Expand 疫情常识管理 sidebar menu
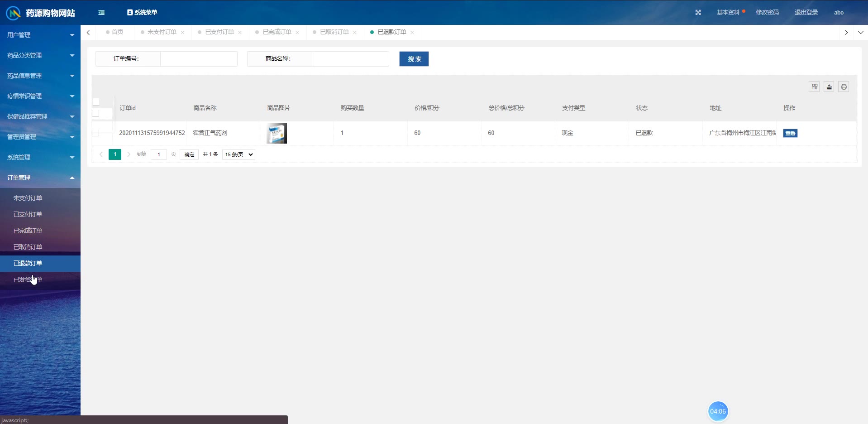 [x=40, y=96]
